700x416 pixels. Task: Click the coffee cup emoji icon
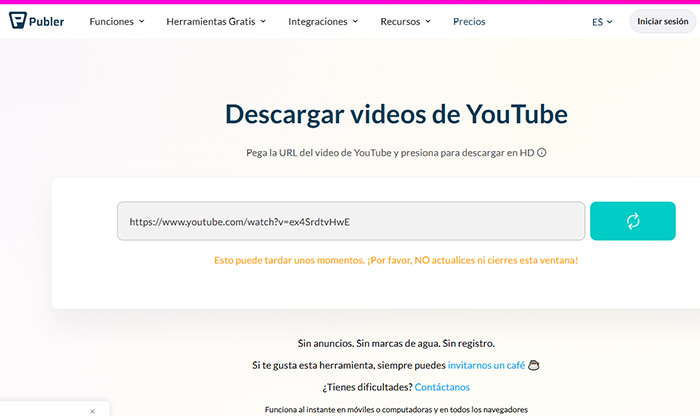[x=533, y=365]
